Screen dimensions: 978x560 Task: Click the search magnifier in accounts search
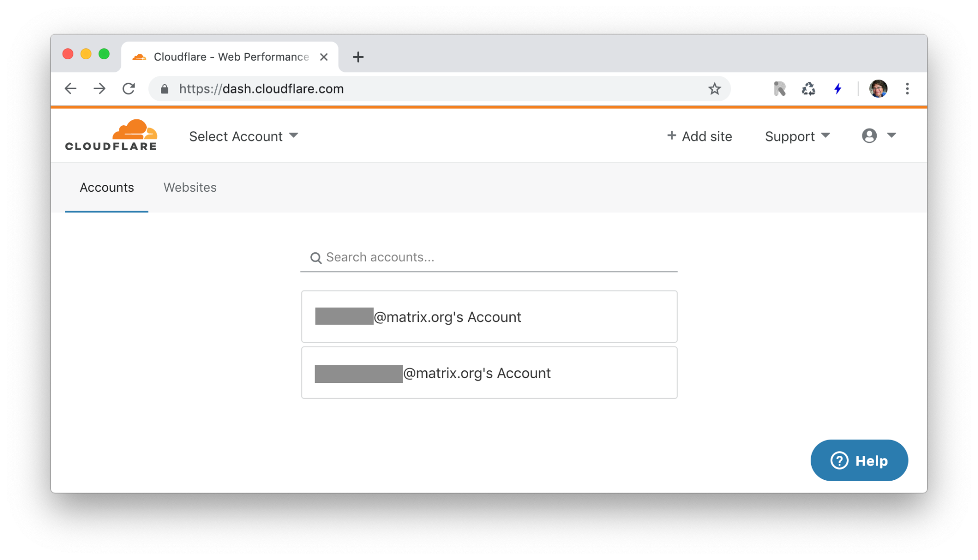click(x=315, y=257)
